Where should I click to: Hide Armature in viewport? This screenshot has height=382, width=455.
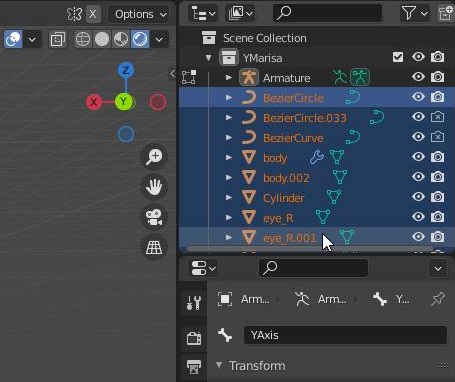(x=418, y=77)
